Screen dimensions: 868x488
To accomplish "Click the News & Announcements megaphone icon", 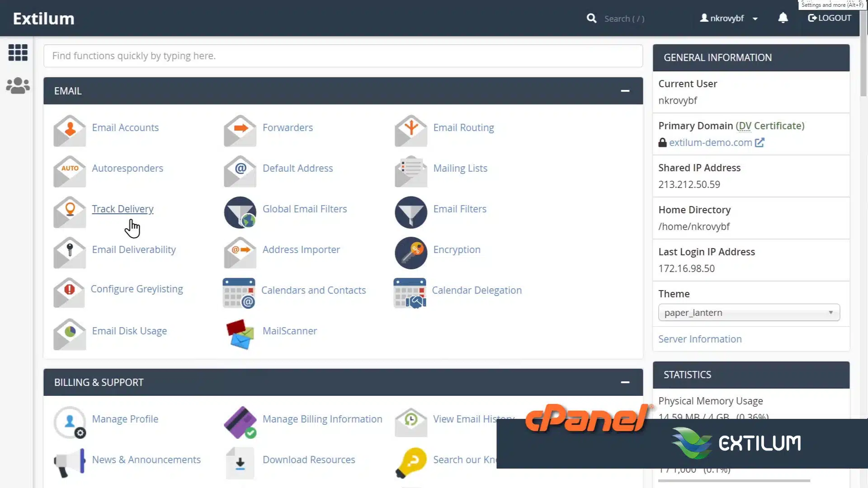I will [x=70, y=463].
